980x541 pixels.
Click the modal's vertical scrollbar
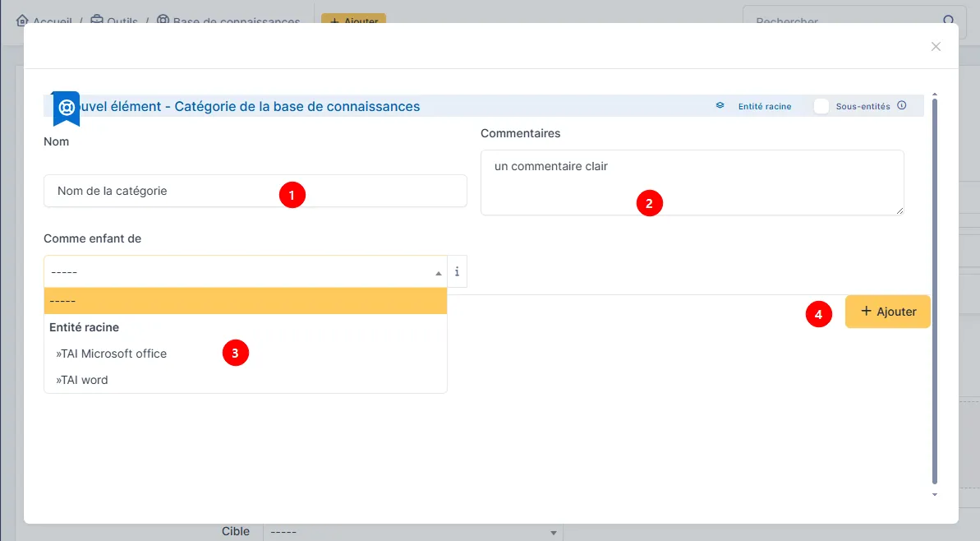[934, 291]
